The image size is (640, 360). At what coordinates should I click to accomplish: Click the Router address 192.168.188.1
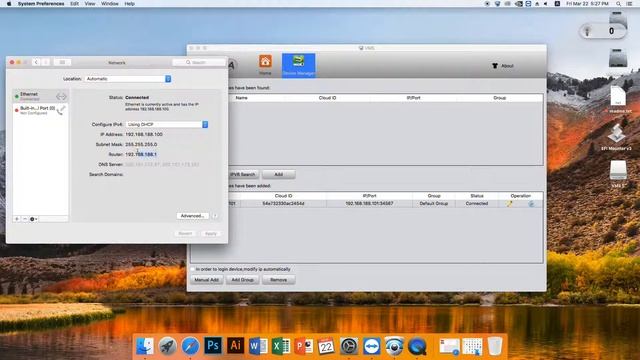(x=141, y=154)
